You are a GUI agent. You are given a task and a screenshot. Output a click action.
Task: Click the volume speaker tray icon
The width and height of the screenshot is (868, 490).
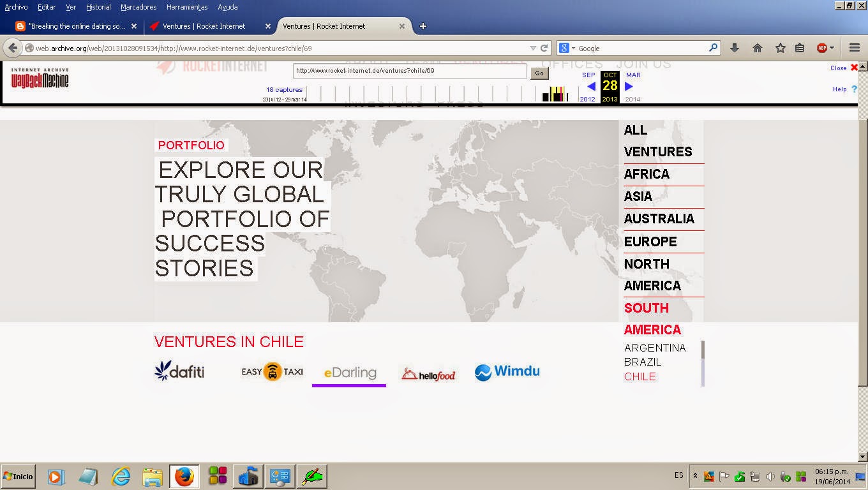click(770, 476)
